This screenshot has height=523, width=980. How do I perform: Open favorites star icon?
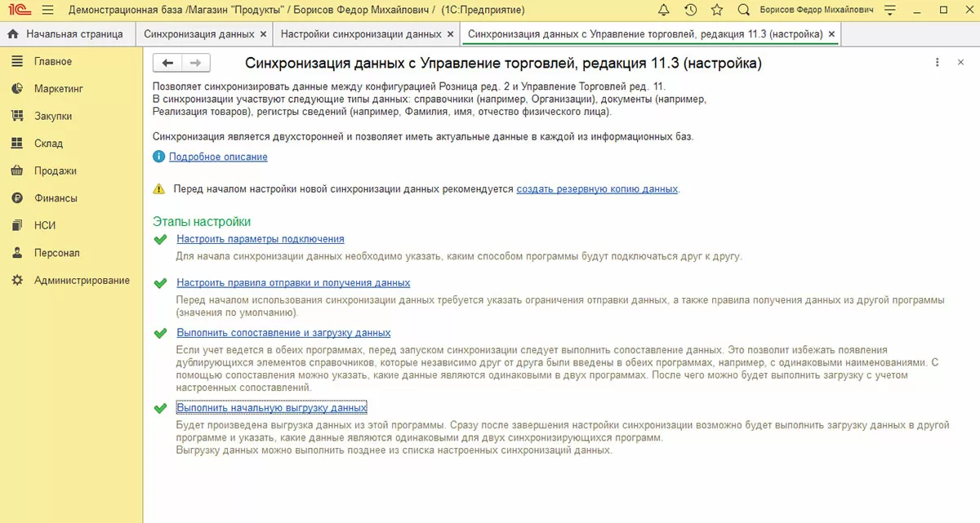click(717, 11)
